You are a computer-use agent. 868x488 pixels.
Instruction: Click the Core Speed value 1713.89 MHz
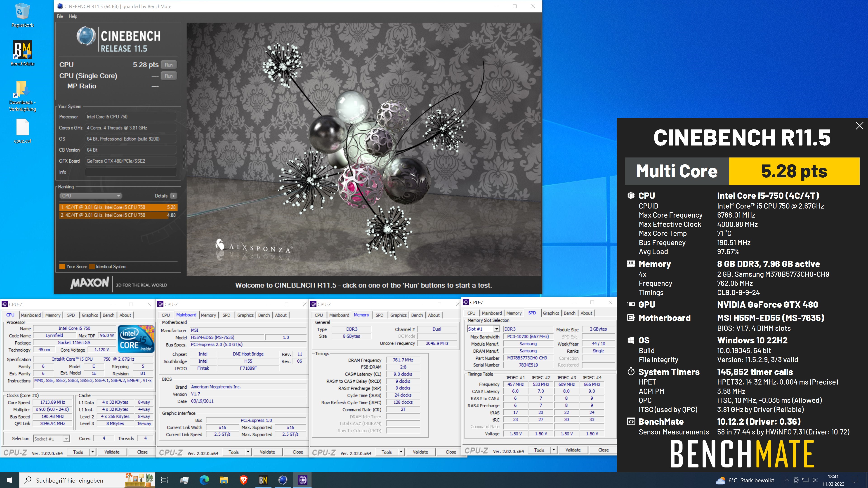[53, 402]
